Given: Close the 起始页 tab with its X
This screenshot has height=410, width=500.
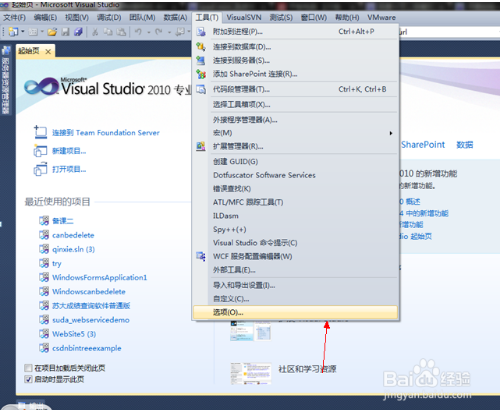Looking at the screenshot, I should [x=48, y=52].
